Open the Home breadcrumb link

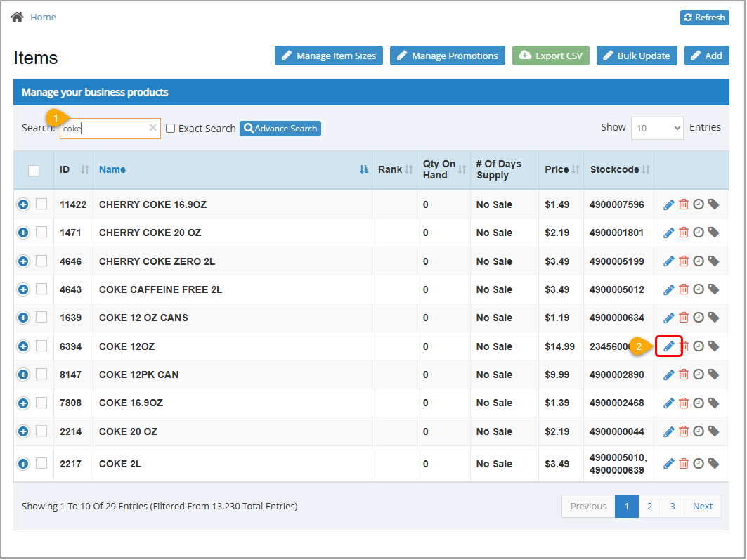pos(43,17)
